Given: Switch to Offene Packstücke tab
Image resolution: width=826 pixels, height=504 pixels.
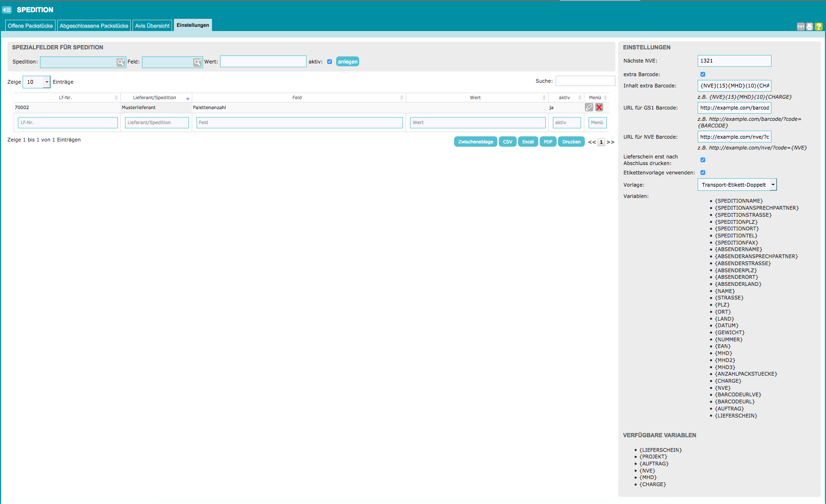Looking at the screenshot, I should click(x=30, y=26).
